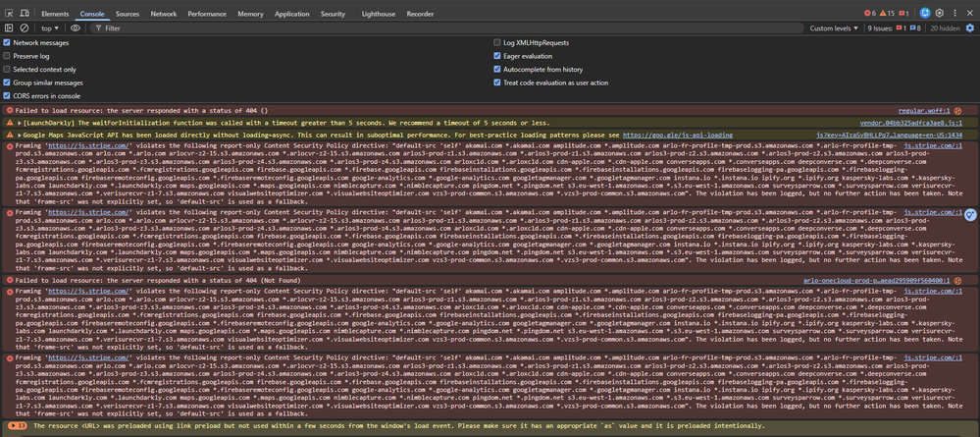
Task: Open the regular.woff:1 source link
Action: point(924,110)
